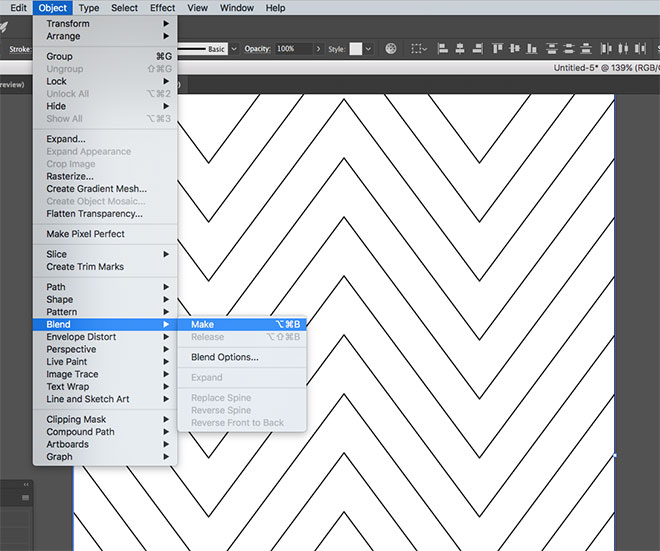This screenshot has height=551, width=660.
Task: Open the graphic Style dropdown arrow
Action: (369, 48)
